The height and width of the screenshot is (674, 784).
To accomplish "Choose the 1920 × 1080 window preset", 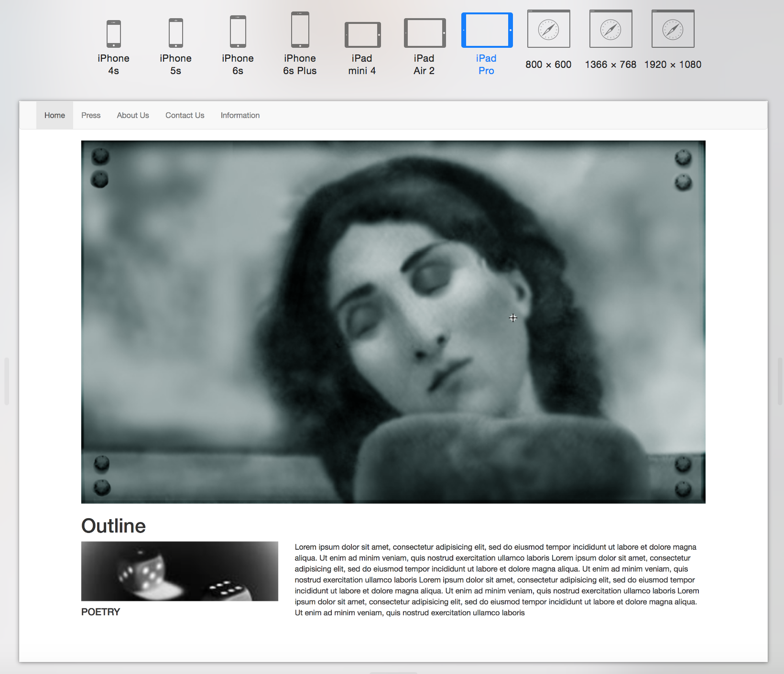I will click(673, 29).
